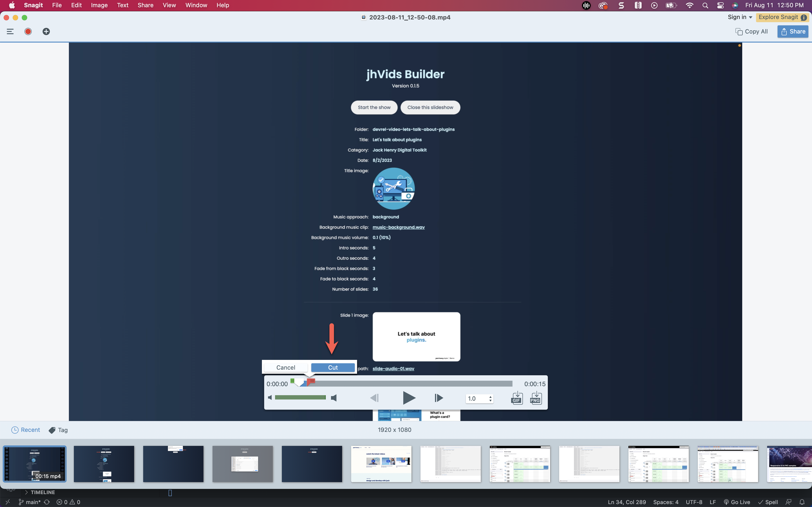Export frame as GIF icon
812x507 pixels.
click(x=517, y=398)
